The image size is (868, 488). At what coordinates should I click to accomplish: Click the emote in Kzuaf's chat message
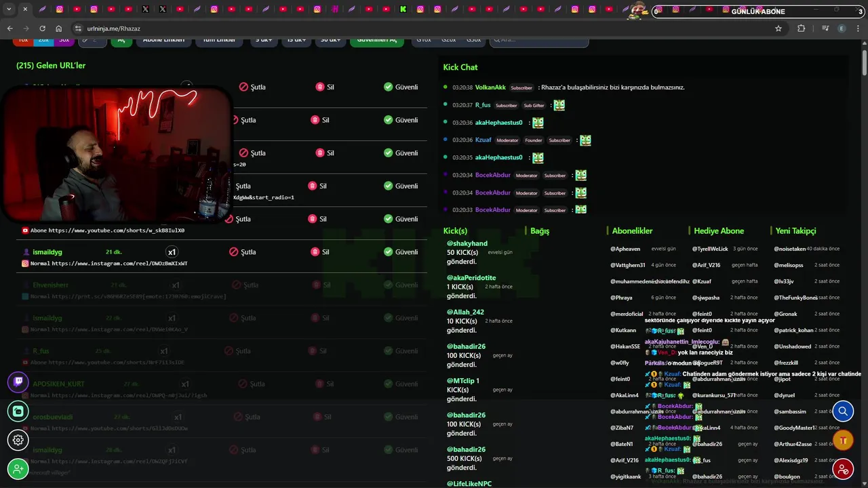[x=585, y=140]
